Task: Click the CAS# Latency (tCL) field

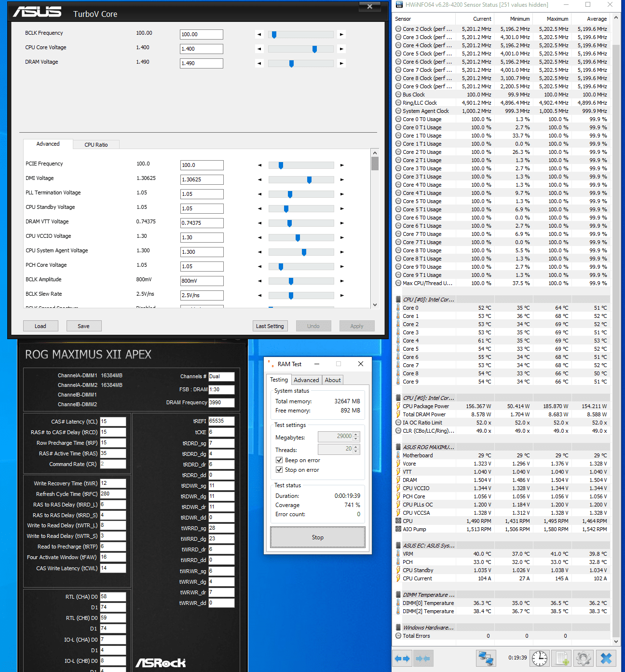Action: click(113, 422)
